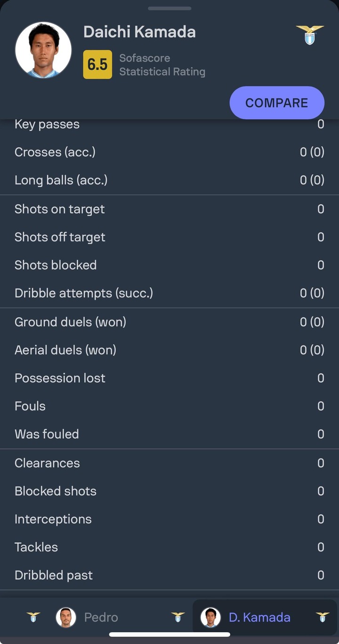Tap D. Kamada's small avatar in bottom bar
Screen dimensions: 339x644
[x=210, y=617]
